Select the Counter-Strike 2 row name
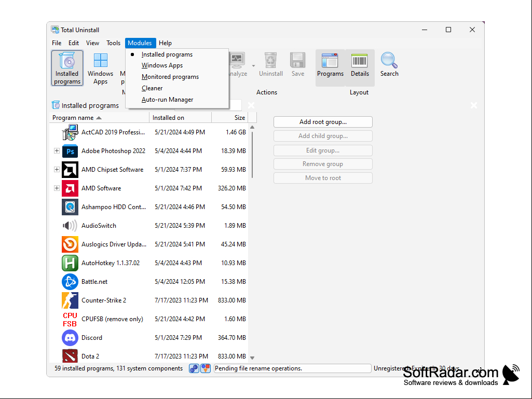 104,300
